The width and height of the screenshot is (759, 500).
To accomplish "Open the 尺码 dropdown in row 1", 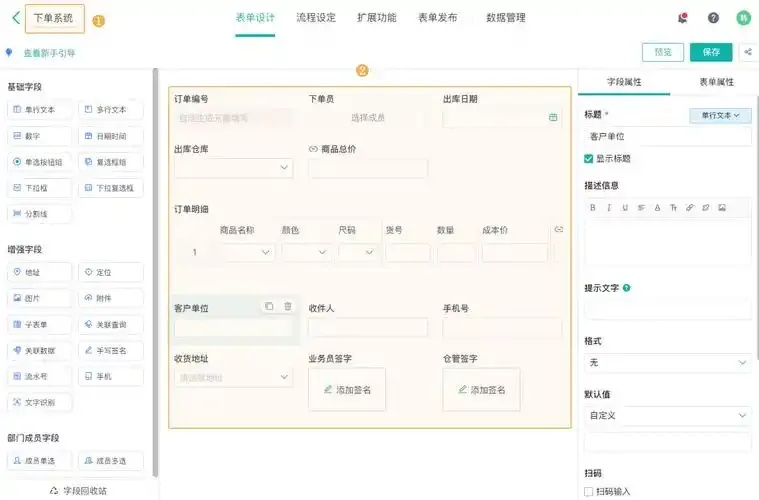I will tap(359, 252).
